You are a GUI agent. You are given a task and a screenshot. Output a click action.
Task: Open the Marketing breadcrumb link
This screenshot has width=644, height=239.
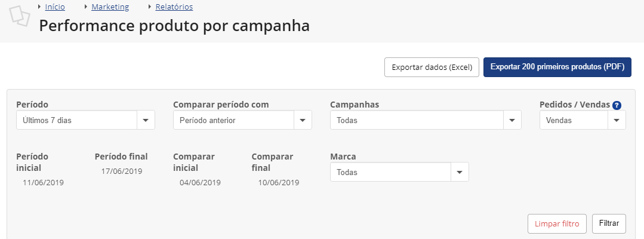click(110, 7)
